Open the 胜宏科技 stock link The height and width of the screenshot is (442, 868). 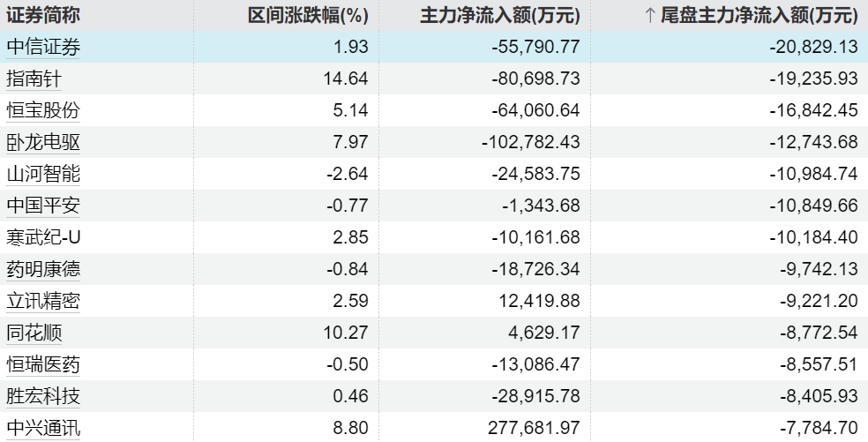click(43, 396)
